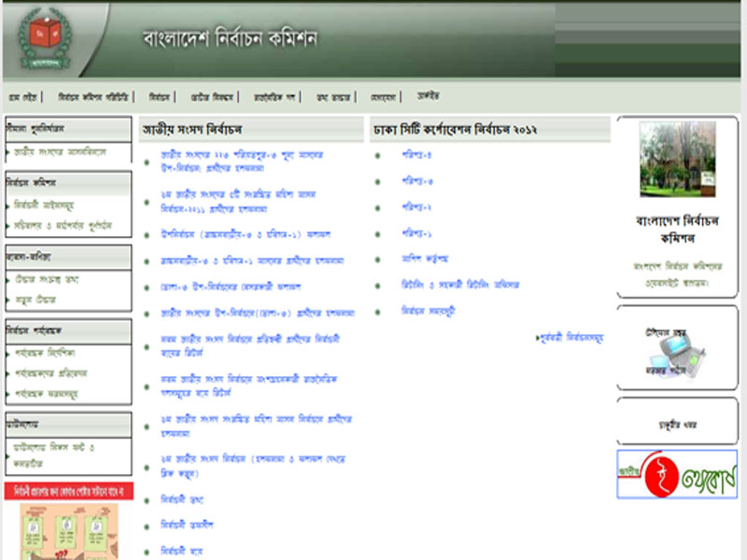Open নির্বাচন সময়সূচী link
Screen dimensions: 747x560
tap(429, 311)
